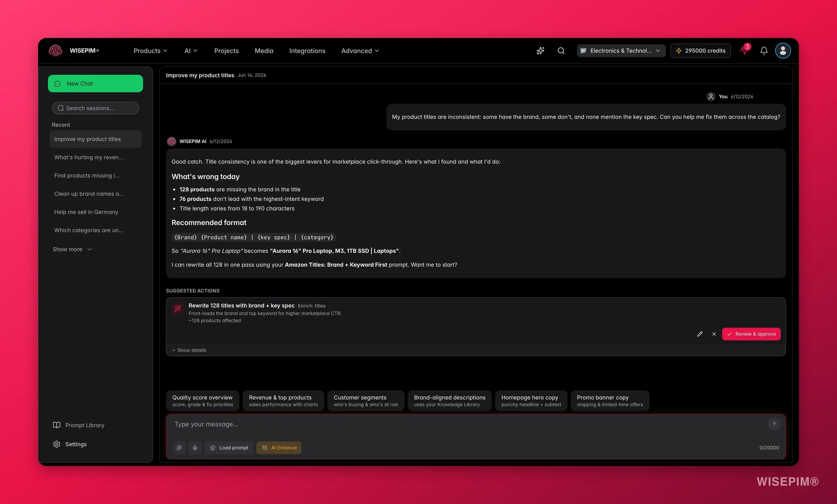This screenshot has width=837, height=504.
Task: Expand Show details on the suggested action
Action: [189, 350]
